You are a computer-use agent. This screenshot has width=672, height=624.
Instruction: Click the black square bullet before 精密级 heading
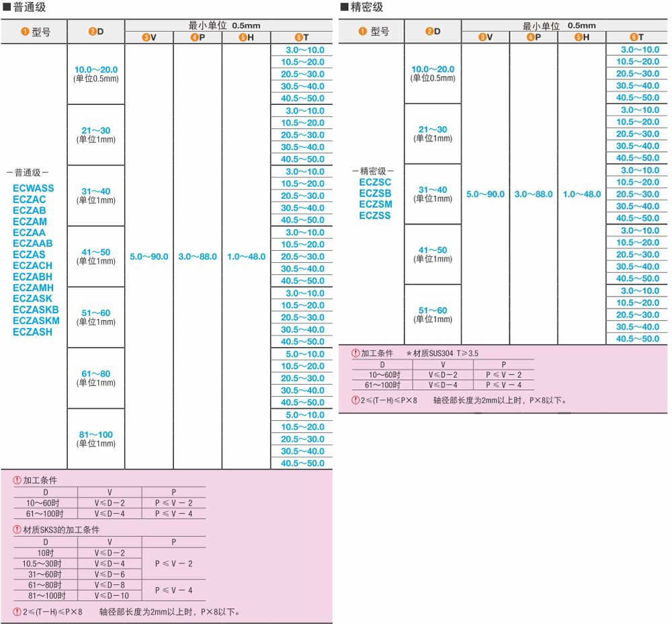(x=344, y=7)
